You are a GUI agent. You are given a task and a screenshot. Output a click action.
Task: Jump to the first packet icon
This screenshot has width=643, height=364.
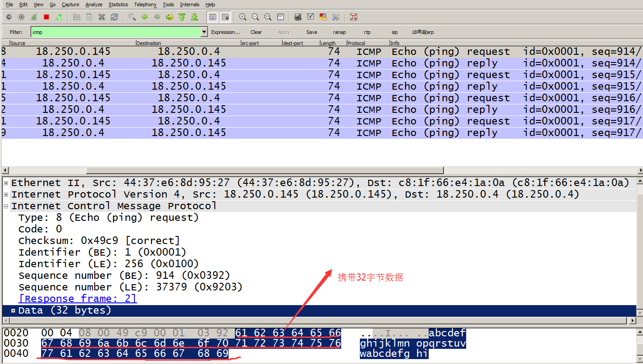(x=182, y=17)
